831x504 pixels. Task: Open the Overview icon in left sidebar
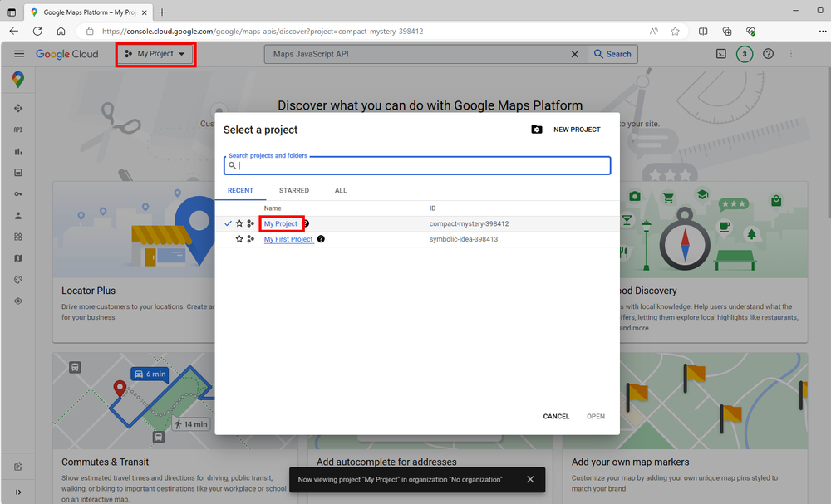point(18,109)
